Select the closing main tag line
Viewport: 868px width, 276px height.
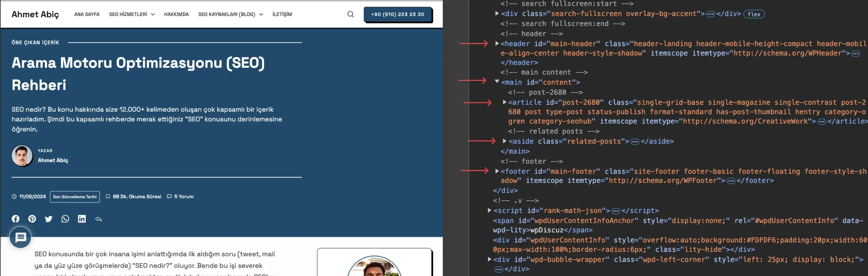point(515,151)
